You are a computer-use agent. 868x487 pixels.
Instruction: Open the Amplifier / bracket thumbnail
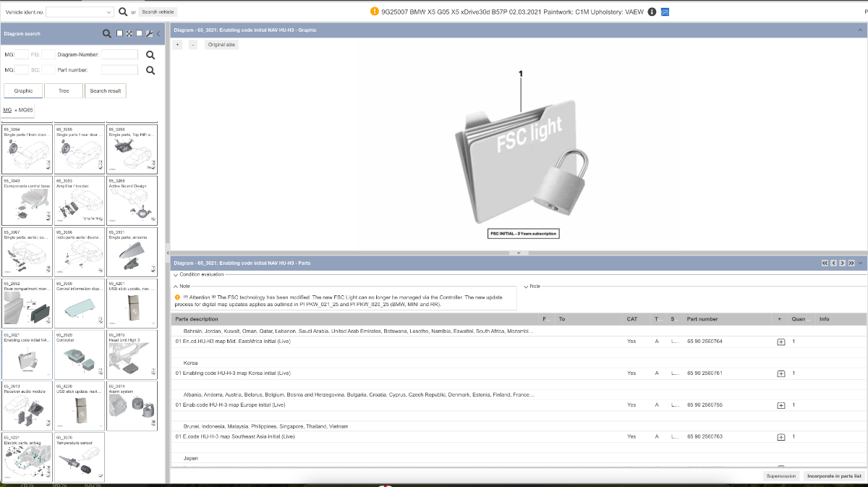tap(80, 200)
